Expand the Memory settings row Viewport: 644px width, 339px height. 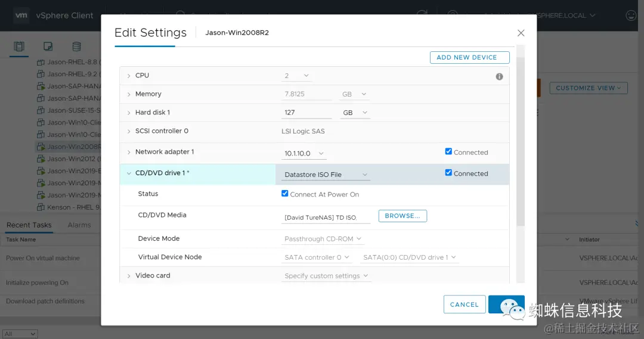click(x=129, y=94)
